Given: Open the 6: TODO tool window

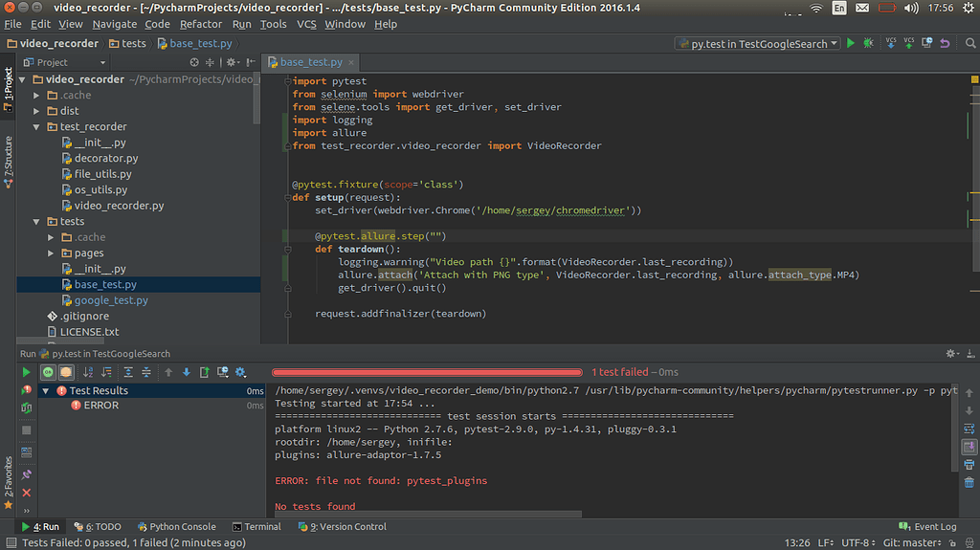Looking at the screenshot, I should [98, 527].
